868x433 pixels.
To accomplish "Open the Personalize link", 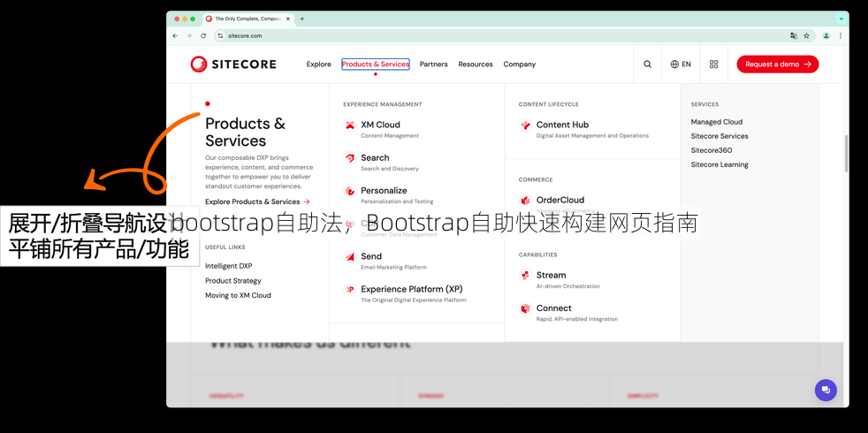I will pyautogui.click(x=384, y=190).
